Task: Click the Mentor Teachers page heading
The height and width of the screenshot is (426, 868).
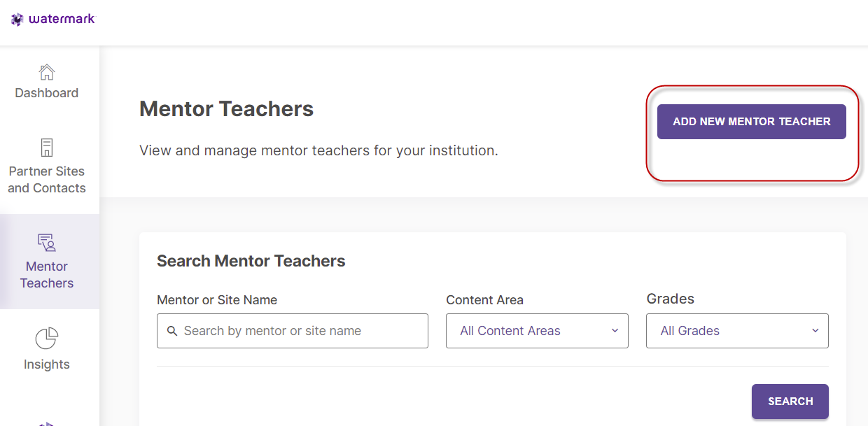Action: tap(227, 109)
